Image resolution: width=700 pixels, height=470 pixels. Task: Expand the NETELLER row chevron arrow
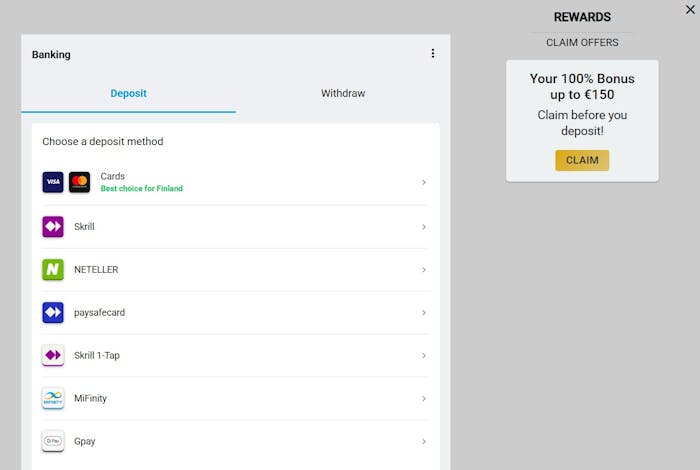click(x=424, y=270)
